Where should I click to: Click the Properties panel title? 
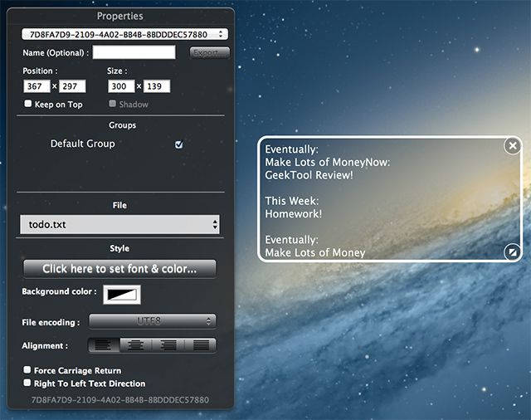tap(119, 16)
